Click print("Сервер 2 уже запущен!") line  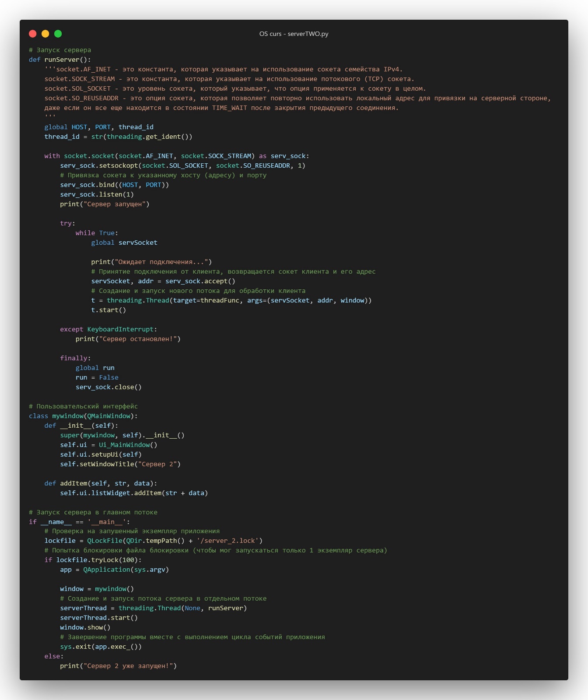118,666
